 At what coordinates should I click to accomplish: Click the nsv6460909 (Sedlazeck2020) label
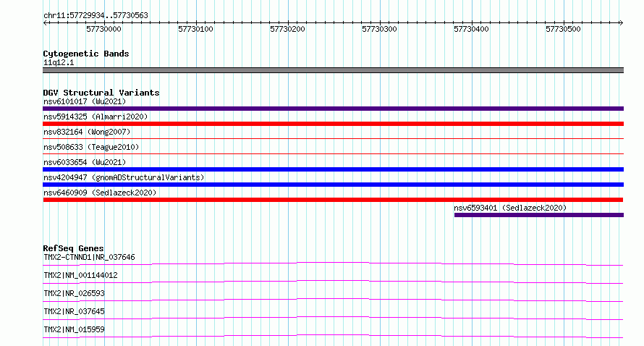(x=100, y=193)
